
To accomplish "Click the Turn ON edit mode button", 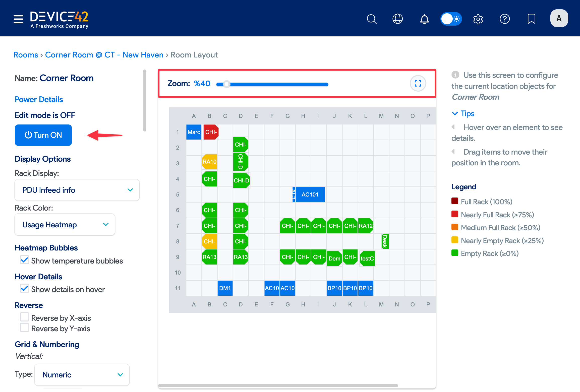I will point(43,135).
